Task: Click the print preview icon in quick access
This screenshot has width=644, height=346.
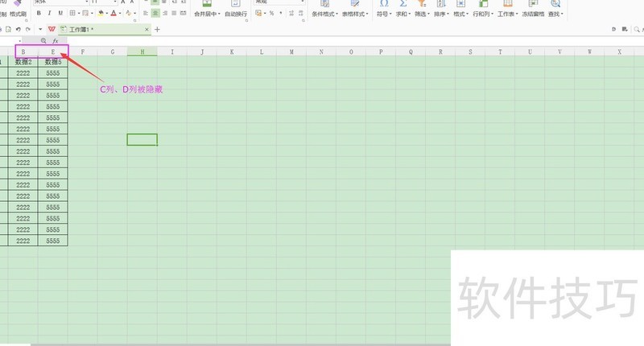Action: click(8, 29)
